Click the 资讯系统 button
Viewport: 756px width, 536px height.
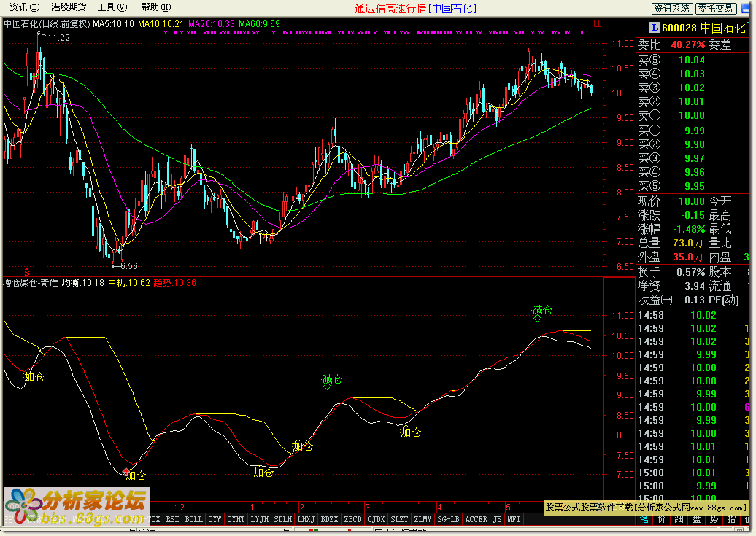coord(672,8)
